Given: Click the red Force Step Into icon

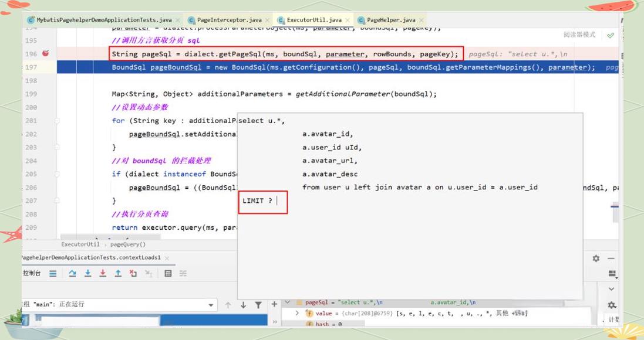Looking at the screenshot, I should pyautogui.click(x=103, y=273).
